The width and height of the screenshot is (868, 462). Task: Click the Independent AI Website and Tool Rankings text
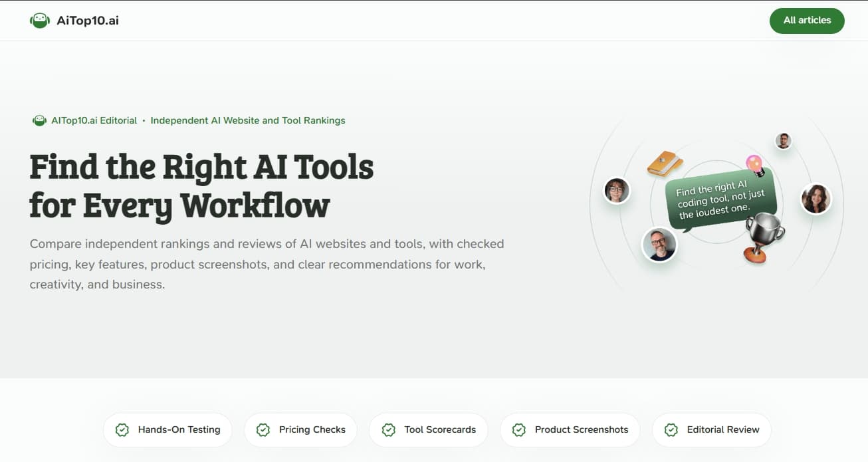tap(248, 121)
